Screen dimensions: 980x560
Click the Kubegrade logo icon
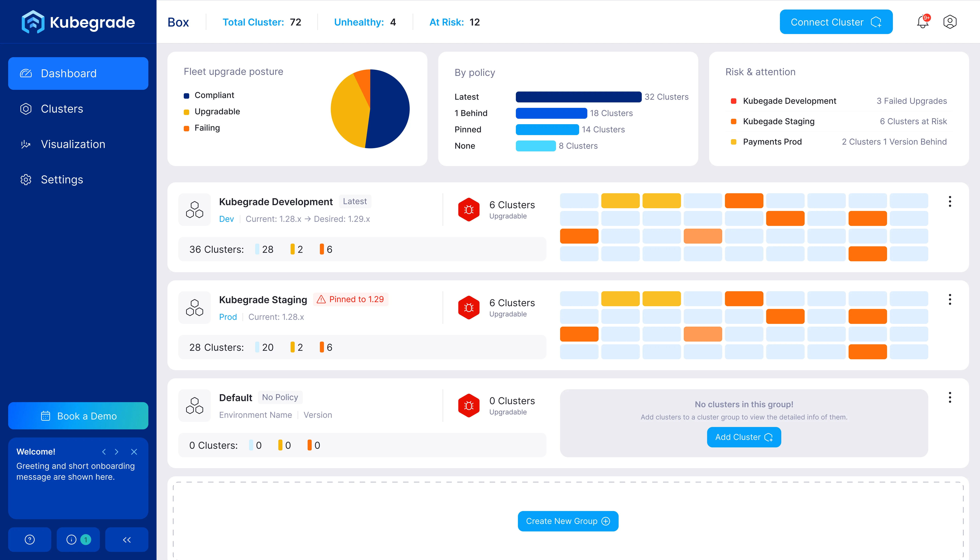coord(33,22)
